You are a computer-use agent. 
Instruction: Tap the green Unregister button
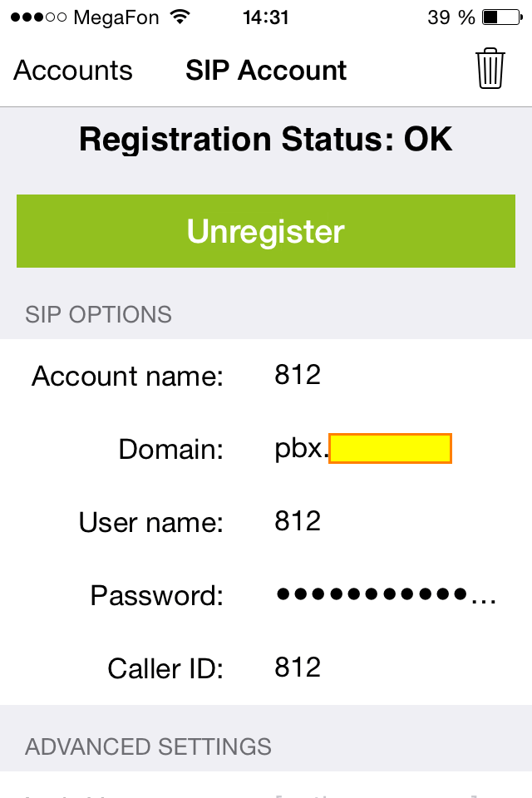coord(266,231)
